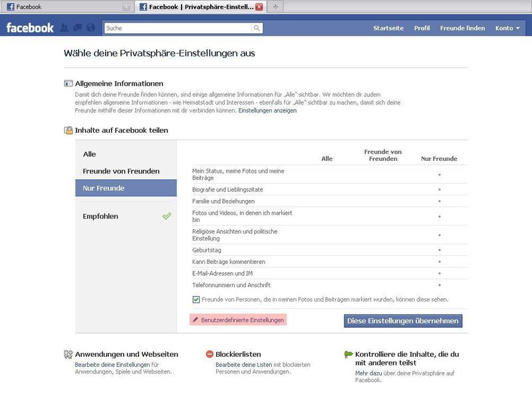This screenshot has width=532, height=396.
Task: Click Einstellungen anzeigen link
Action: coord(267,110)
